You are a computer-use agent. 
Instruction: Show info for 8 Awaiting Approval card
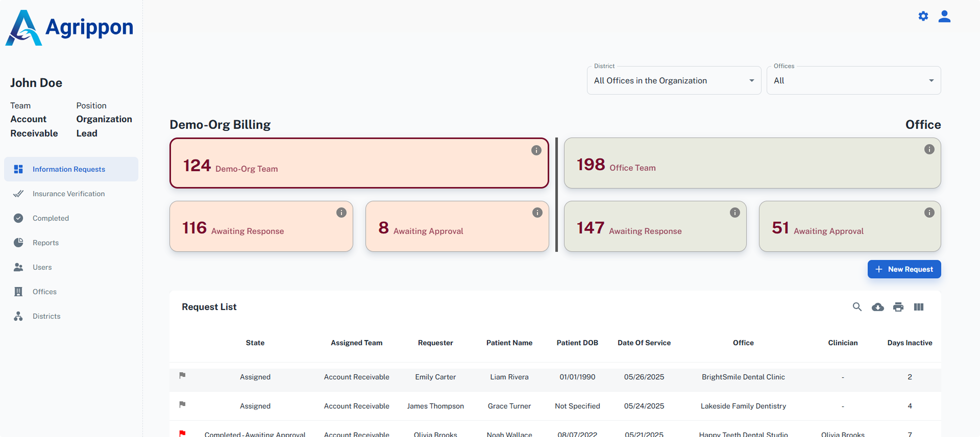point(537,212)
